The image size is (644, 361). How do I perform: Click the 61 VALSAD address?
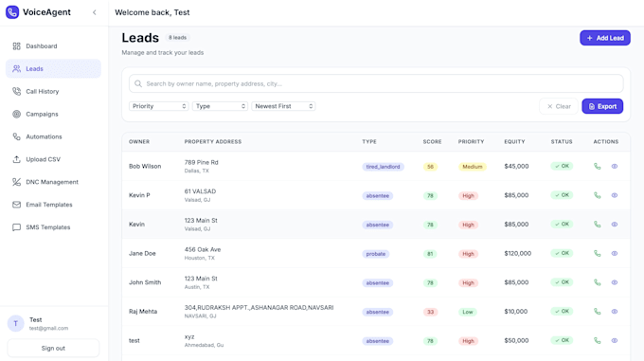pos(200,191)
